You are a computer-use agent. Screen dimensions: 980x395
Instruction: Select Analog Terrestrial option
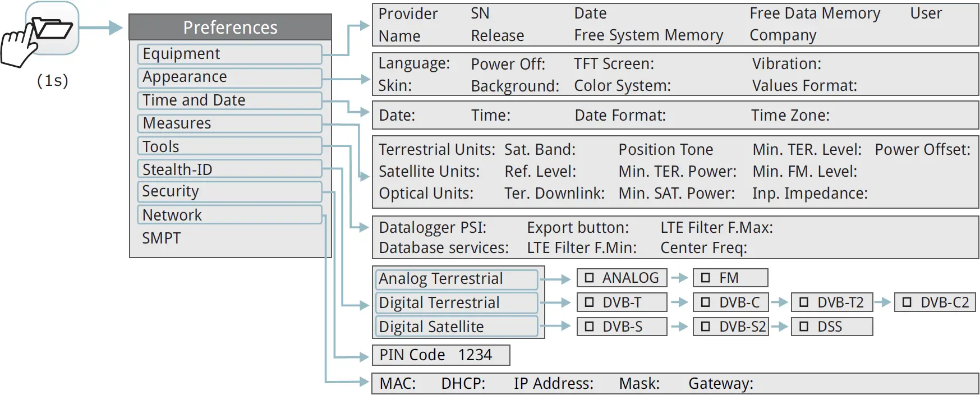pos(457,279)
